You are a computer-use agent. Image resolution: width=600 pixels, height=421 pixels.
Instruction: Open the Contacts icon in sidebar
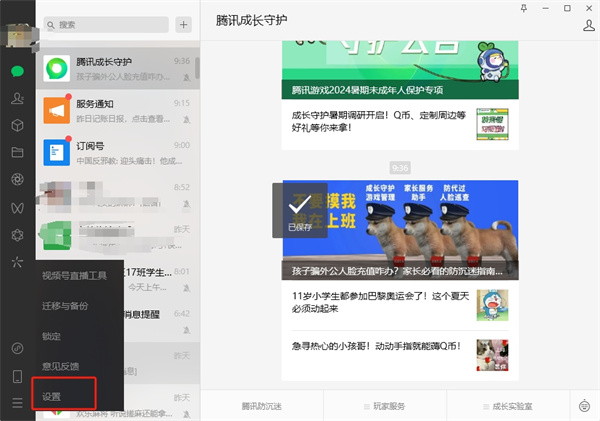[x=17, y=98]
